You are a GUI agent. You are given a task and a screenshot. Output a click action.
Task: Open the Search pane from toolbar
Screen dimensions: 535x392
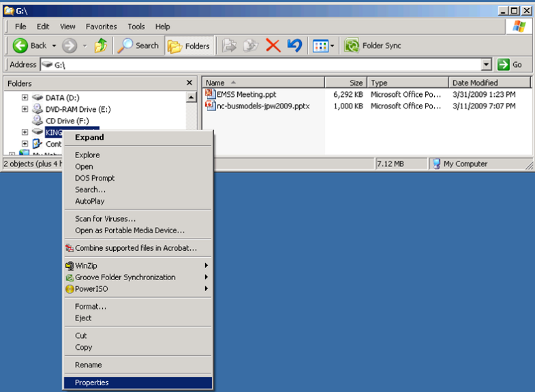[x=138, y=46]
